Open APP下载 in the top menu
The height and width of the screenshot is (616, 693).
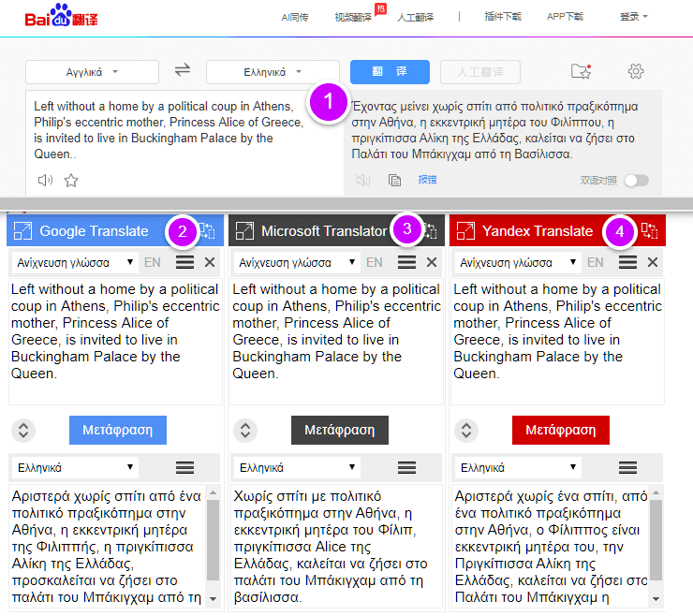565,17
